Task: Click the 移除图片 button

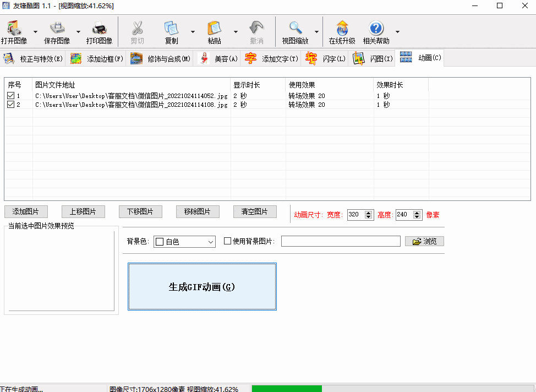Action: (197, 211)
